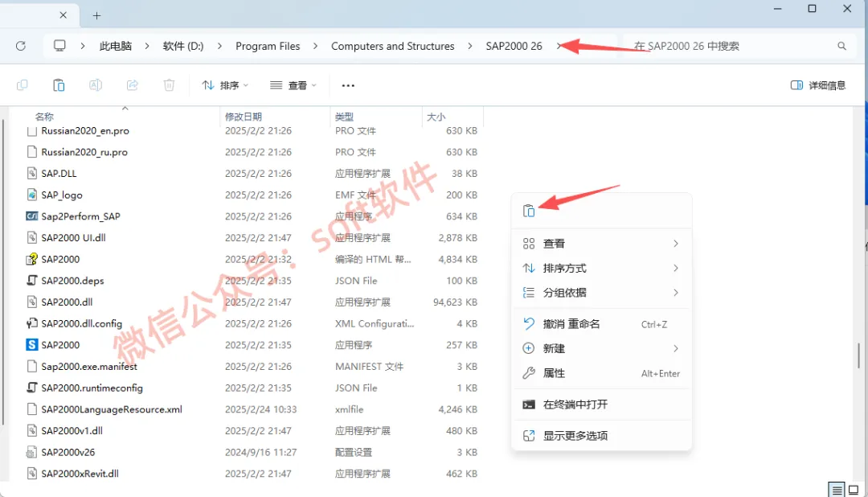The width and height of the screenshot is (868, 497).
Task: Choose 撤消 重命名 from context menu
Action: [x=601, y=324]
